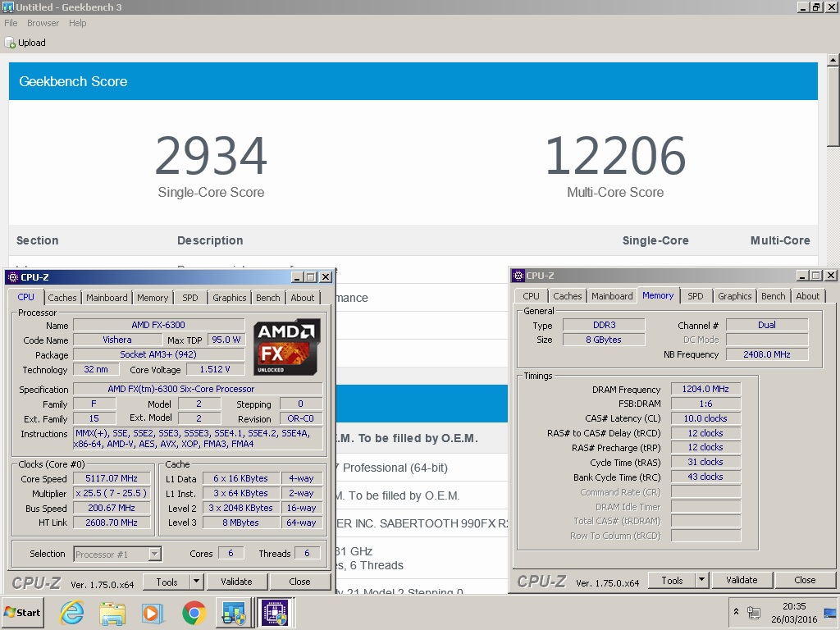Switch to Geekbench taskbar icon
Image resolution: width=840 pixels, height=630 pixels.
coord(234,612)
